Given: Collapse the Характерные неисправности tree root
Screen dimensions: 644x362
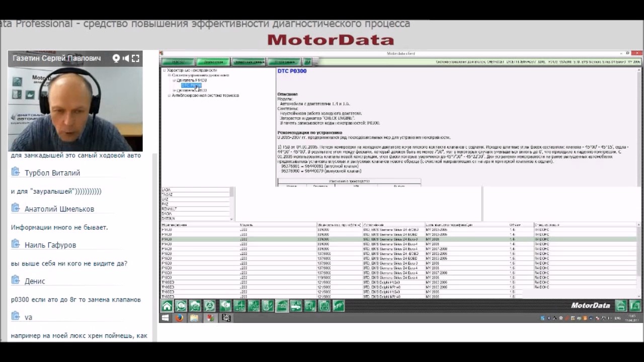Looking at the screenshot, I should coord(165,70).
